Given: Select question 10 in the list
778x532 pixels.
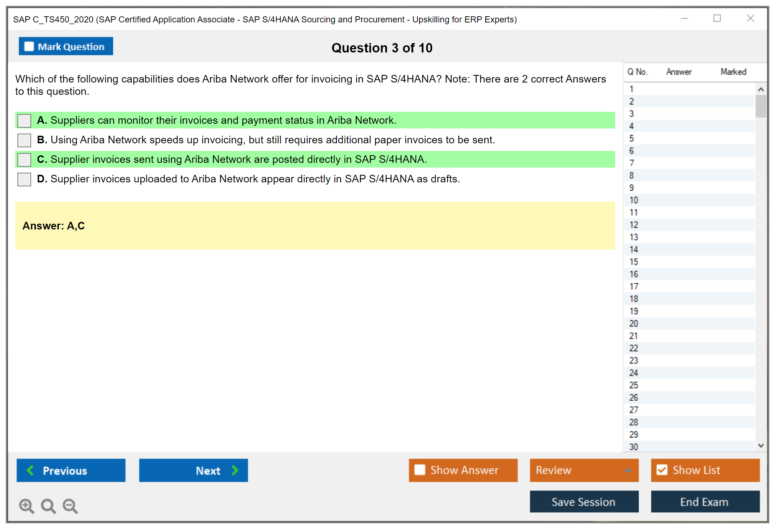Looking at the screenshot, I should 634,200.
